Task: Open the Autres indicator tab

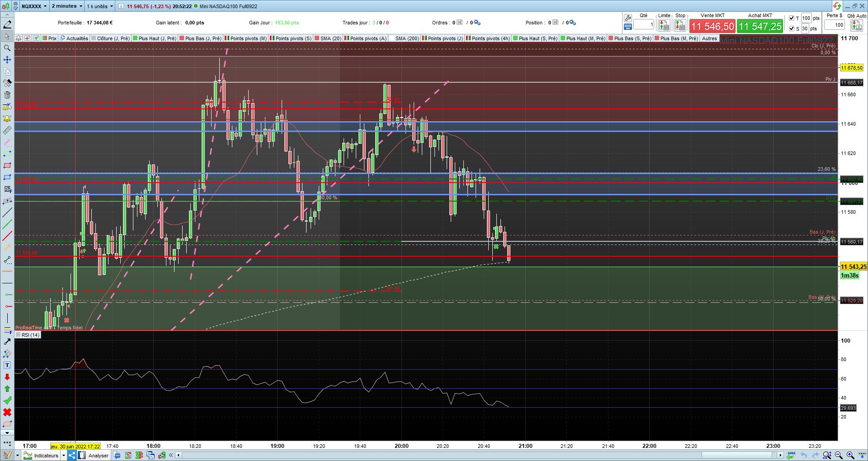Action: [709, 38]
